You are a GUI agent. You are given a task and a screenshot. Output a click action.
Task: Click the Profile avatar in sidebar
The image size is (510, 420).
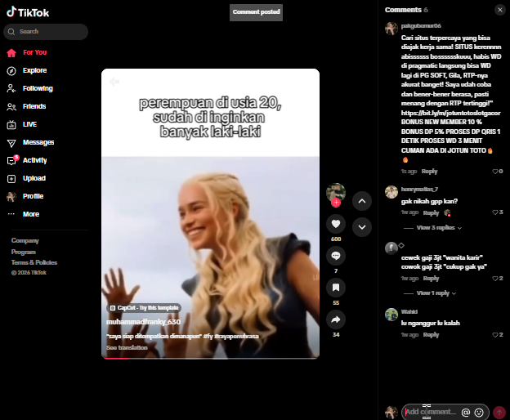[11, 196]
